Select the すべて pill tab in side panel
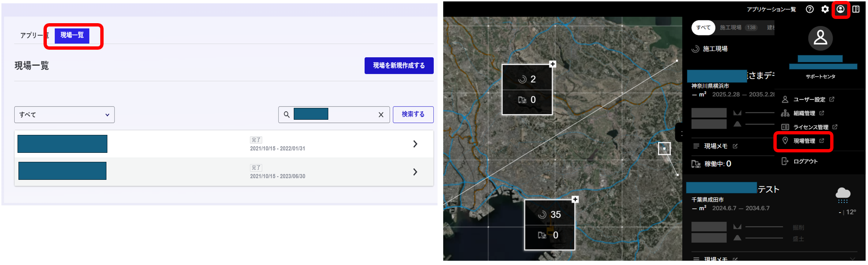Screen dimensions: 868x265 click(x=703, y=27)
